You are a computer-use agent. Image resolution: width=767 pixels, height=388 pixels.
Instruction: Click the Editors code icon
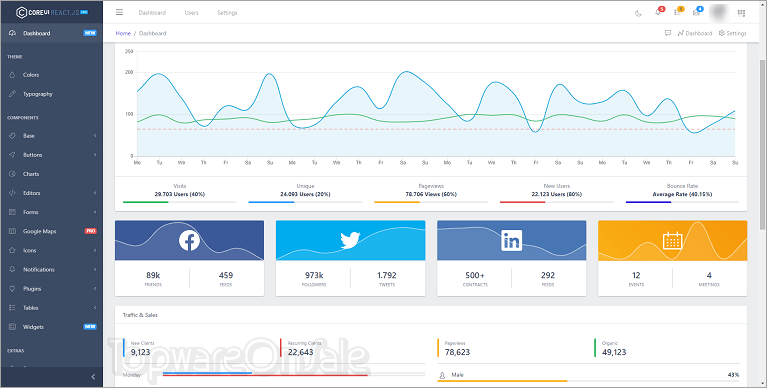[12, 193]
